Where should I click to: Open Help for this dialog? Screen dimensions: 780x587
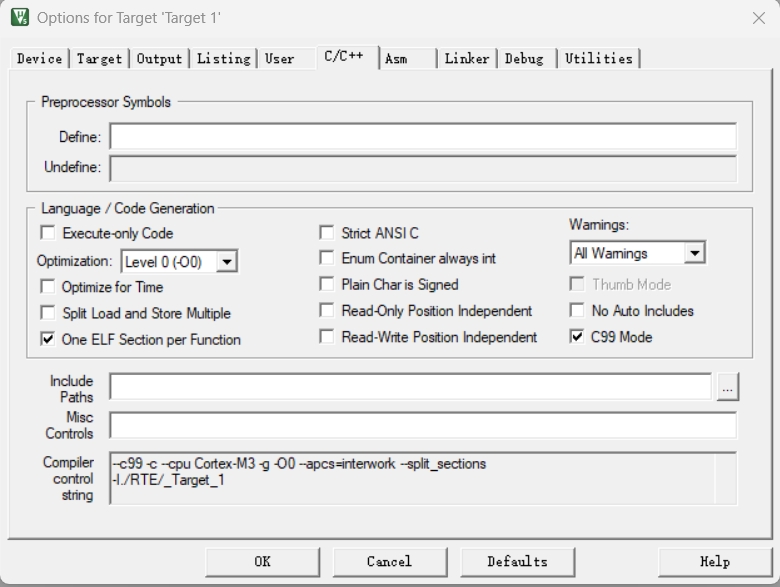pos(715,562)
